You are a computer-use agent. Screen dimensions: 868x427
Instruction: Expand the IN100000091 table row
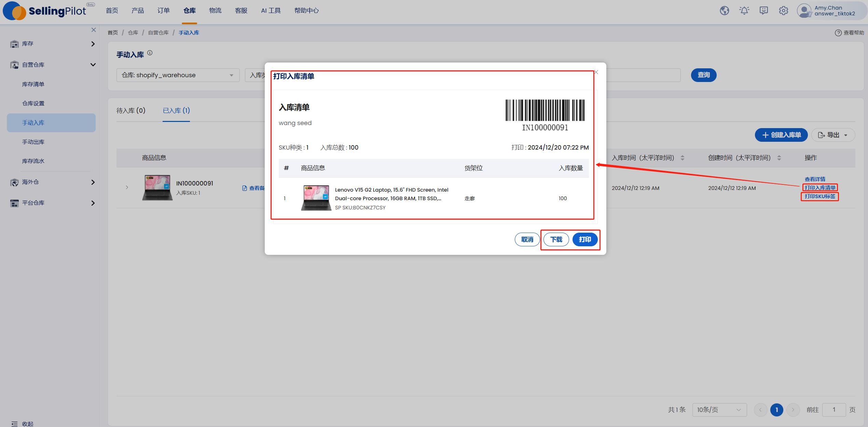point(127,187)
